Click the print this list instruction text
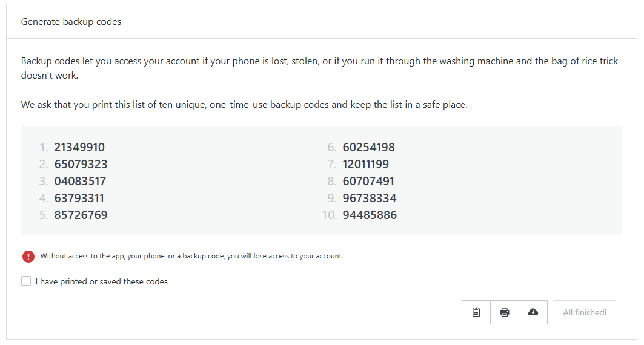Image resolution: width=644 pixels, height=345 pixels. coord(244,105)
